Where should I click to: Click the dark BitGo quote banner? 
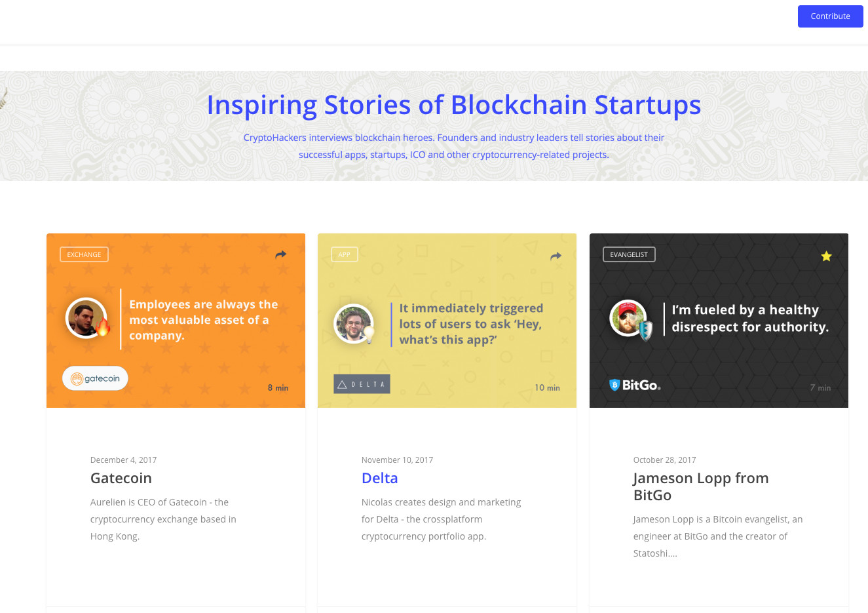click(x=719, y=321)
